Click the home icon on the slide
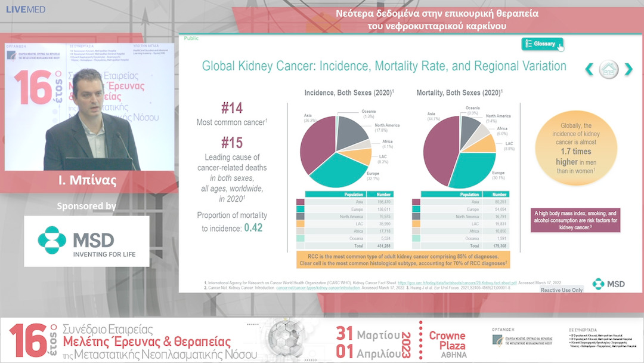The width and height of the screenshot is (644, 363). click(x=608, y=69)
